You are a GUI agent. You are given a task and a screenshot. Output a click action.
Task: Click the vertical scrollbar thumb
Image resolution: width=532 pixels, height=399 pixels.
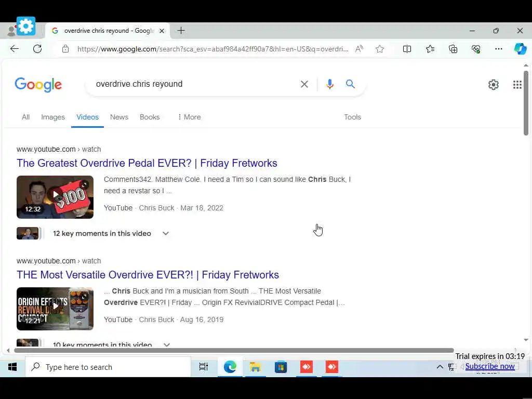point(526,103)
